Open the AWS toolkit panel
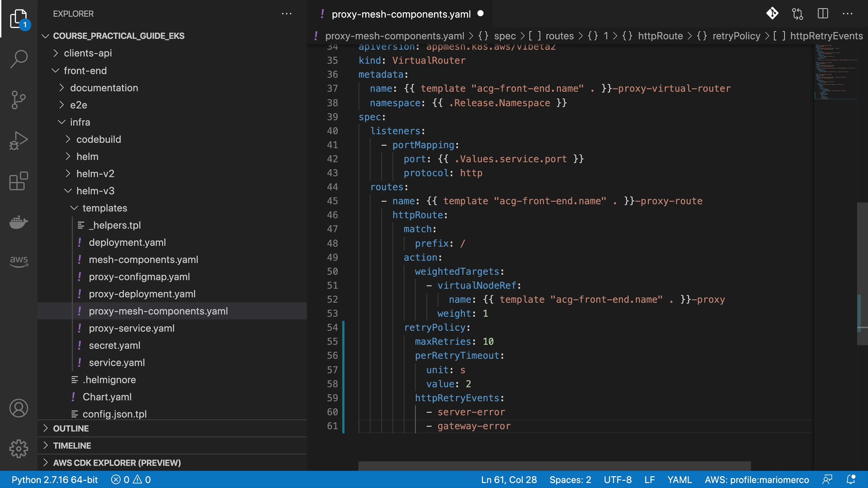This screenshot has height=488, width=868. coord(19,261)
